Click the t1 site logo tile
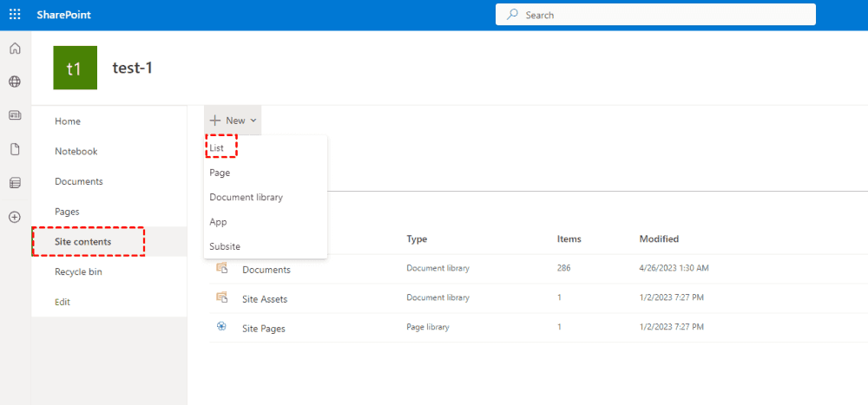This screenshot has width=868, height=405. pos(75,68)
